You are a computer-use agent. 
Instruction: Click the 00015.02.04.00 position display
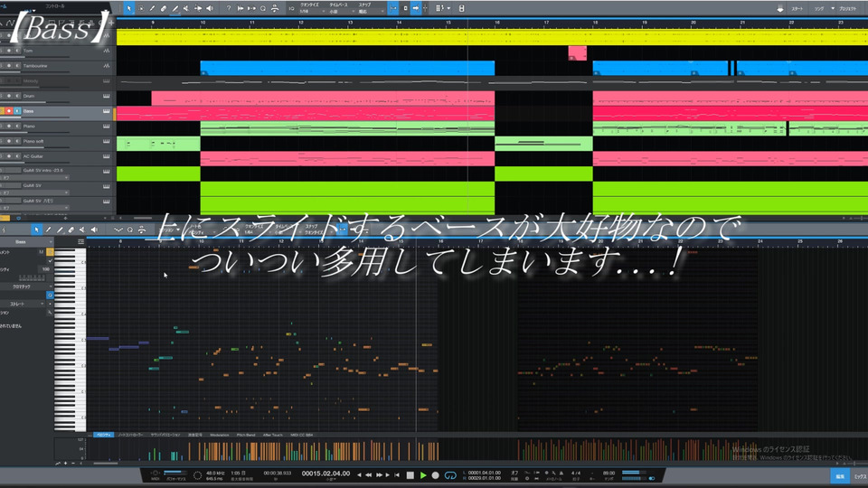[325, 473]
